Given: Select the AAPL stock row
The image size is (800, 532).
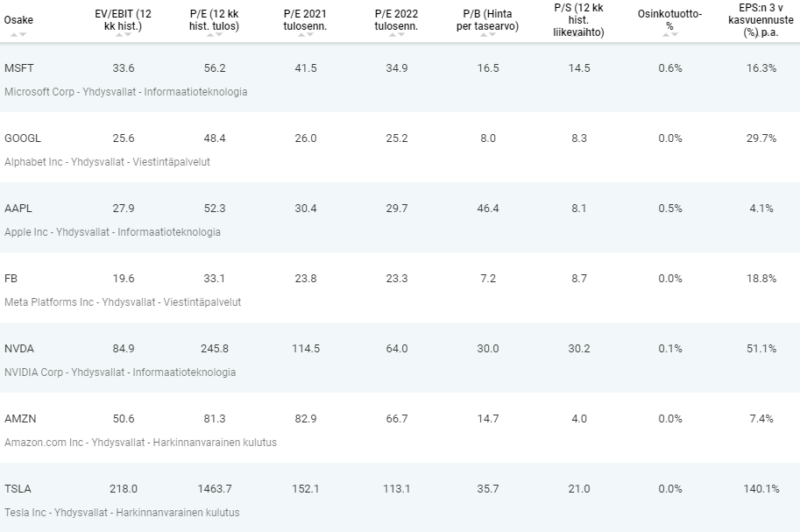Looking at the screenshot, I should [400, 217].
